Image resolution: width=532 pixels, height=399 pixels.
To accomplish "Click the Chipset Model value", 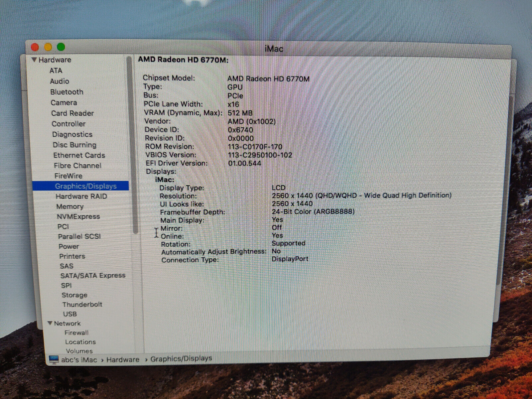I will click(268, 79).
